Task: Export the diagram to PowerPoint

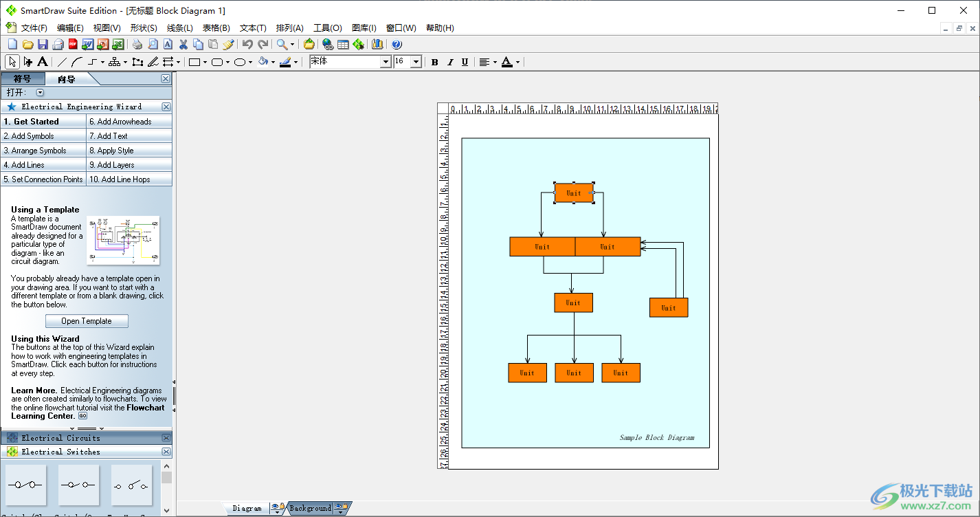Action: click(102, 44)
